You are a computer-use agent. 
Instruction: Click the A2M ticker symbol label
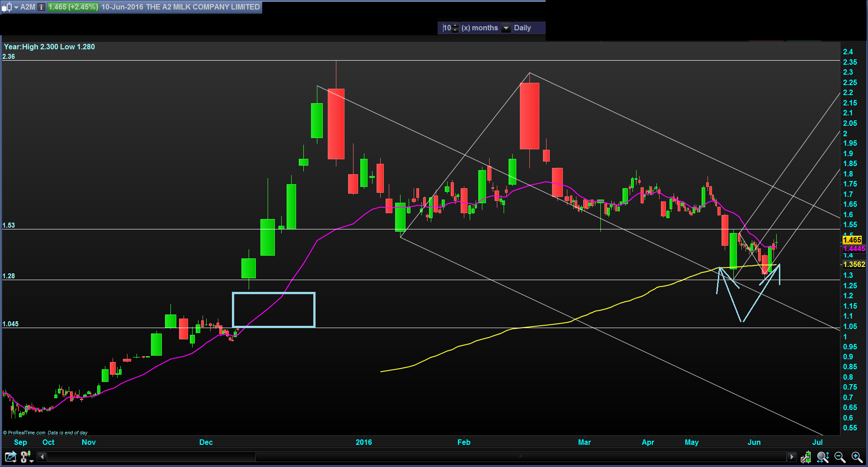pos(28,7)
